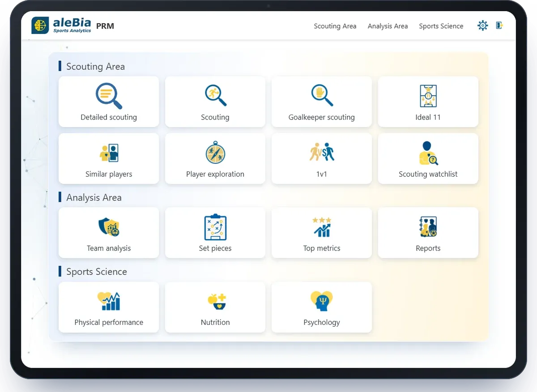Open the Set pieces clipboard icon
This screenshot has height=392, width=537.
215,227
